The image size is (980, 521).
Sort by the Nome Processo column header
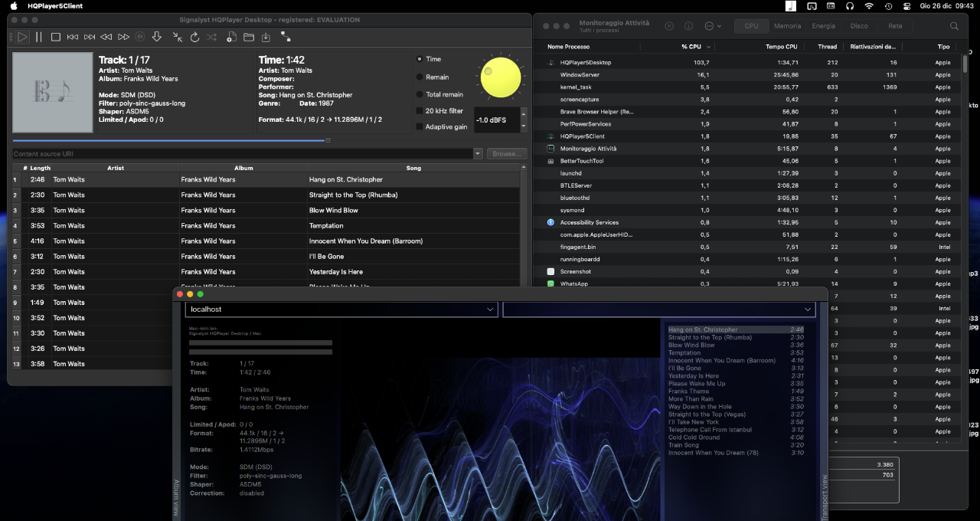point(588,47)
